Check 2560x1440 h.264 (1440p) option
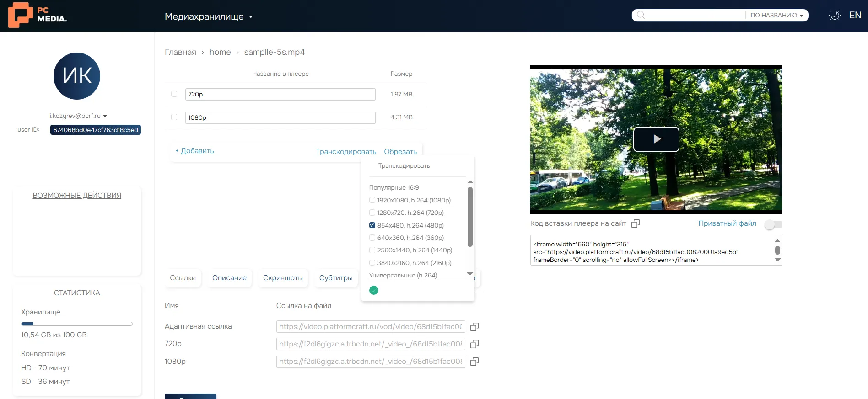Screen dimensions: 868x399 pos(372,250)
